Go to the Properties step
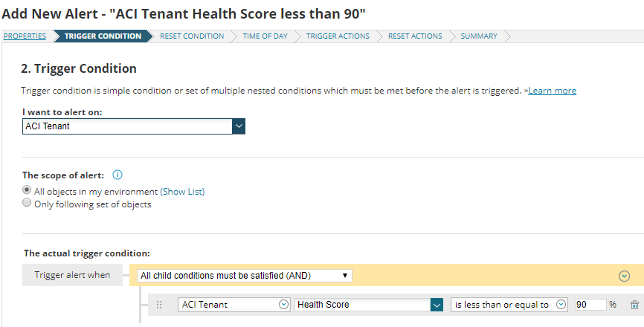Image resolution: width=644 pixels, height=327 pixels. (25, 36)
